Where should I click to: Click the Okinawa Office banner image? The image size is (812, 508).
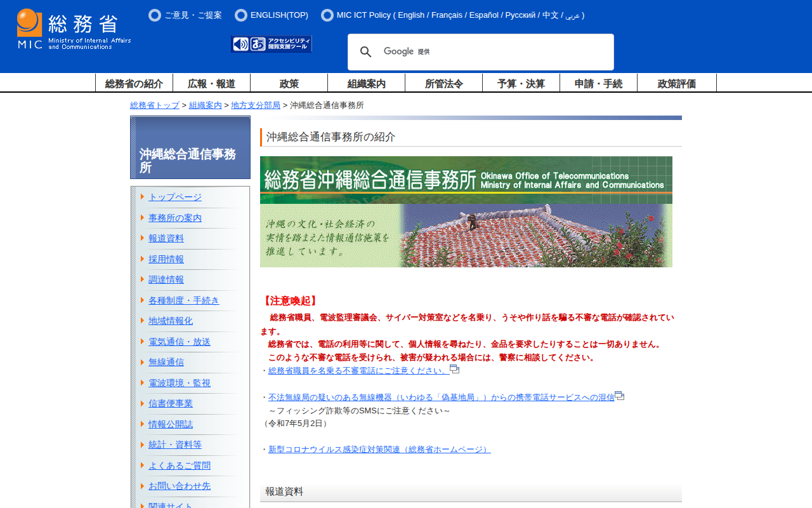pyautogui.click(x=466, y=211)
